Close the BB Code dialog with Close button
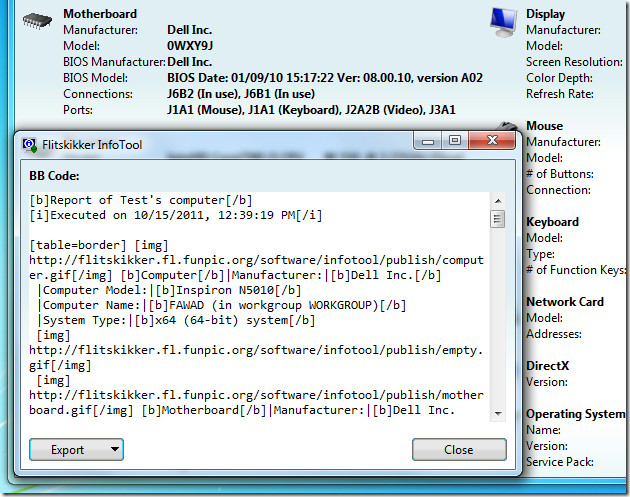 point(459,450)
